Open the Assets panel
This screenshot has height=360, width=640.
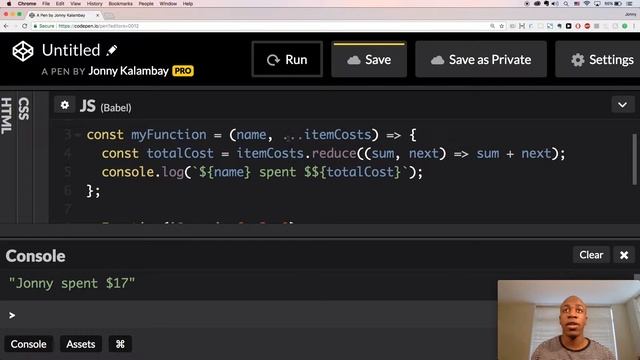(x=80, y=344)
